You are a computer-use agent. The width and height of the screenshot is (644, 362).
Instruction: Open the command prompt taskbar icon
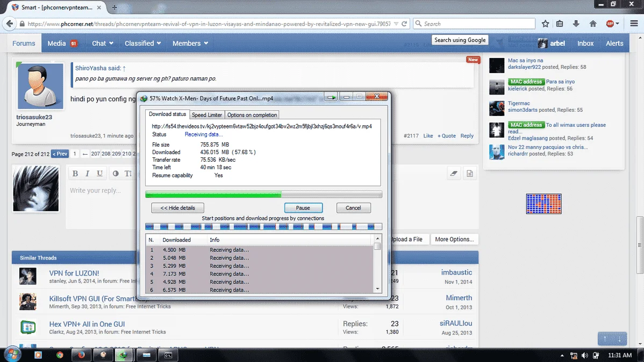click(168, 355)
